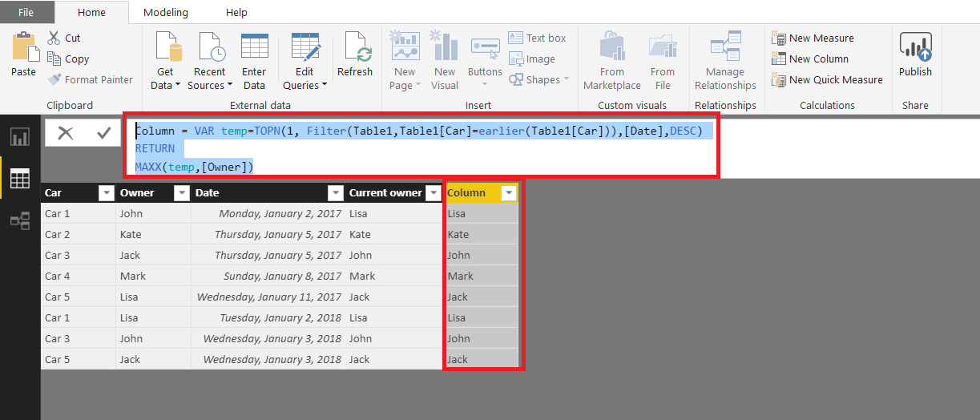Create a New Measure
980x420 pixels.
[813, 38]
